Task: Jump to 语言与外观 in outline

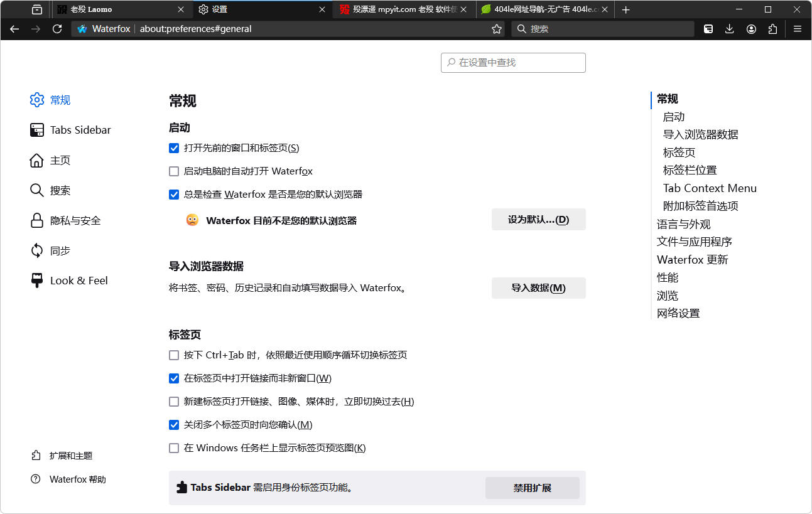Action: click(x=684, y=224)
